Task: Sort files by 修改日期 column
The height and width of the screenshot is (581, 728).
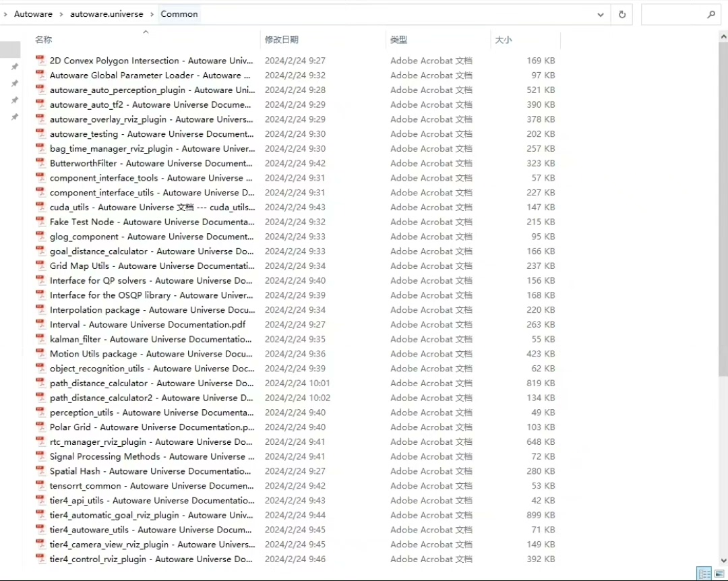Action: [281, 40]
